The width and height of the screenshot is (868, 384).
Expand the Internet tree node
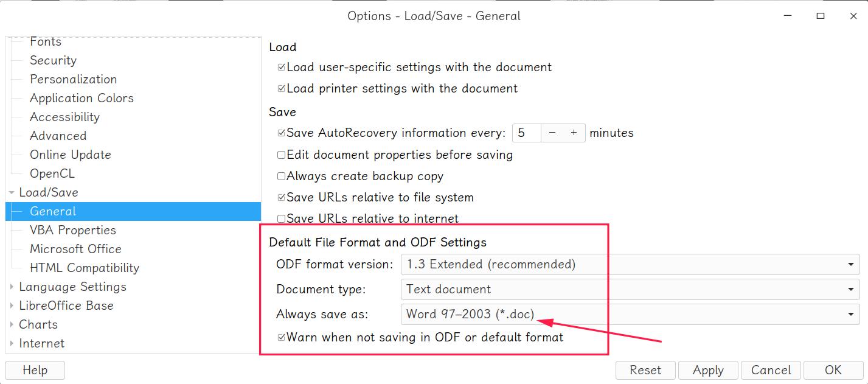(12, 344)
